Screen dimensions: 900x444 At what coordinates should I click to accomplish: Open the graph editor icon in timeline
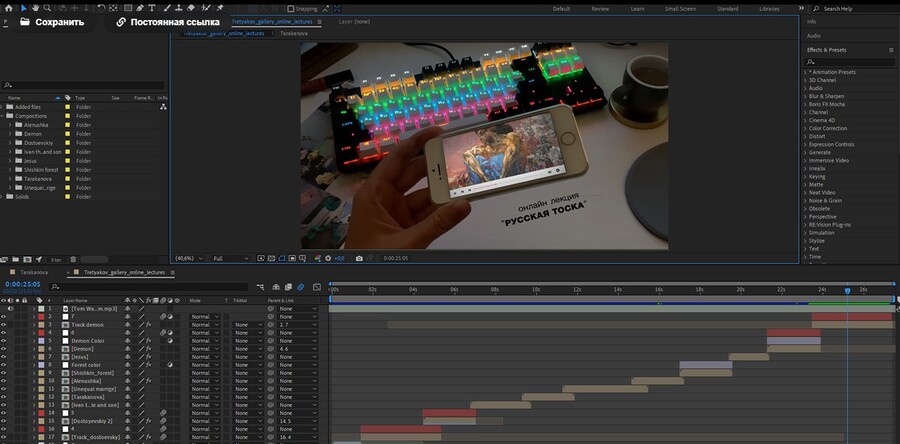click(317, 287)
